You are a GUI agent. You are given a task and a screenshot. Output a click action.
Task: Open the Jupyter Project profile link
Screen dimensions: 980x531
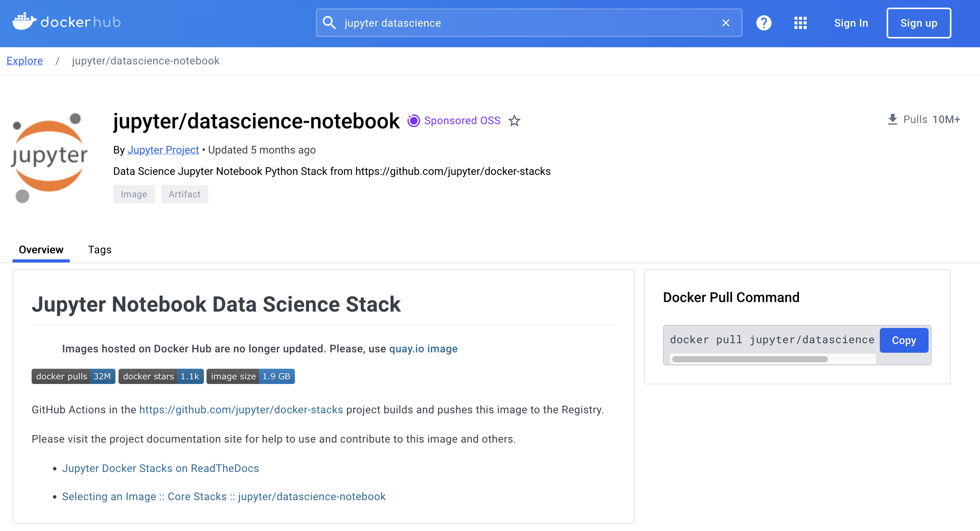point(163,150)
